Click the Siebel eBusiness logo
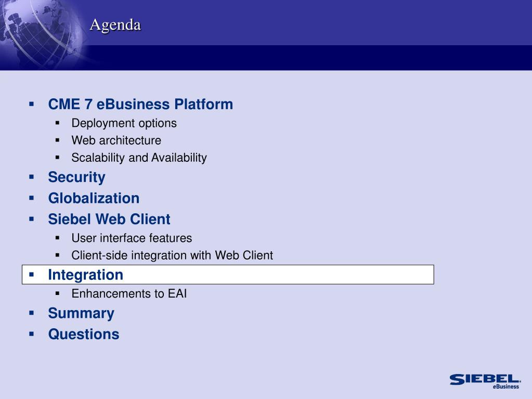Viewport: 532px width, 399px height. [x=485, y=381]
